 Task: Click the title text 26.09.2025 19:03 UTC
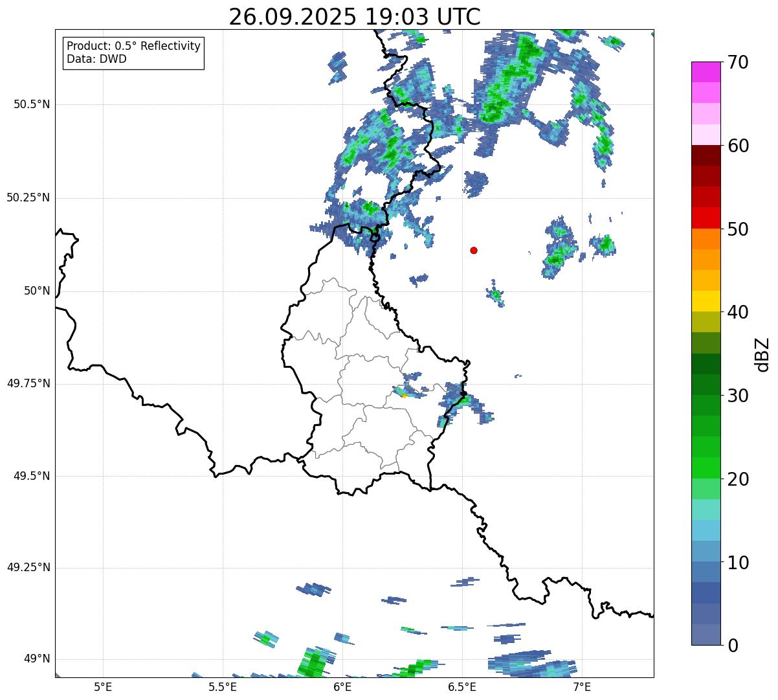355,17
